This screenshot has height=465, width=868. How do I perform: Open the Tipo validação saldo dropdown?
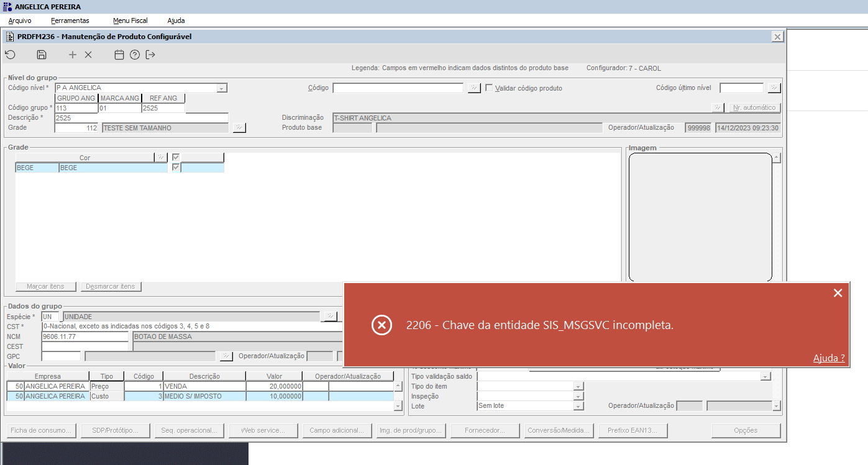766,376
